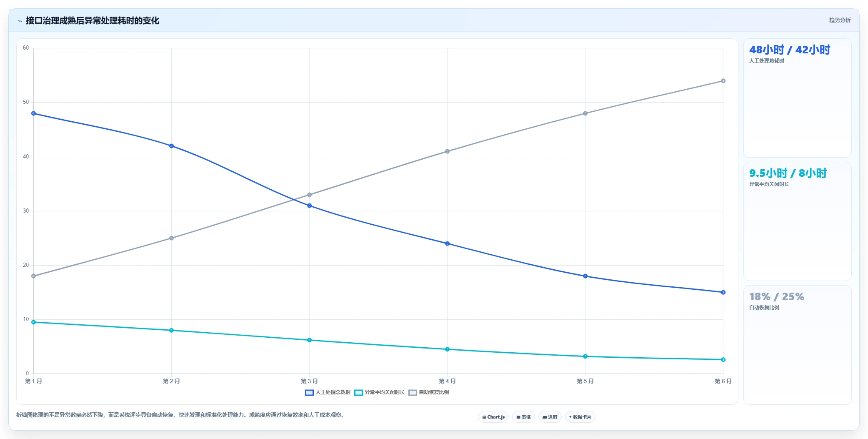The width and height of the screenshot is (868, 439).
Task: Click blue line point at 第 5 月 (18)
Action: 585,276
